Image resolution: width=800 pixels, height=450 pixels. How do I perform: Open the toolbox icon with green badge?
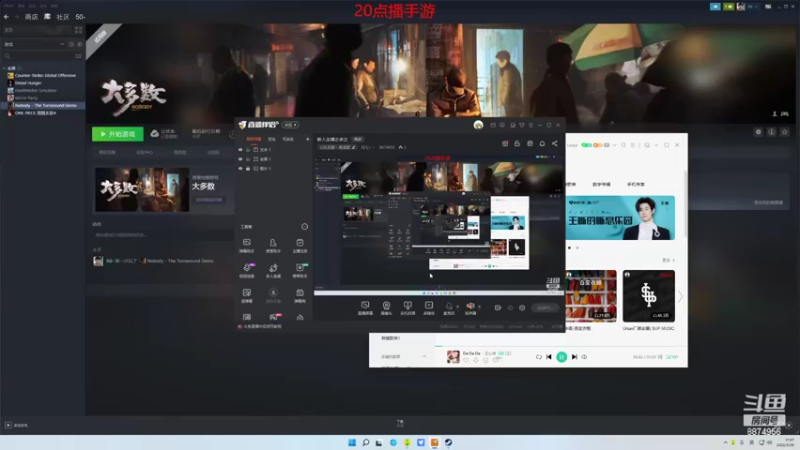[300, 270]
